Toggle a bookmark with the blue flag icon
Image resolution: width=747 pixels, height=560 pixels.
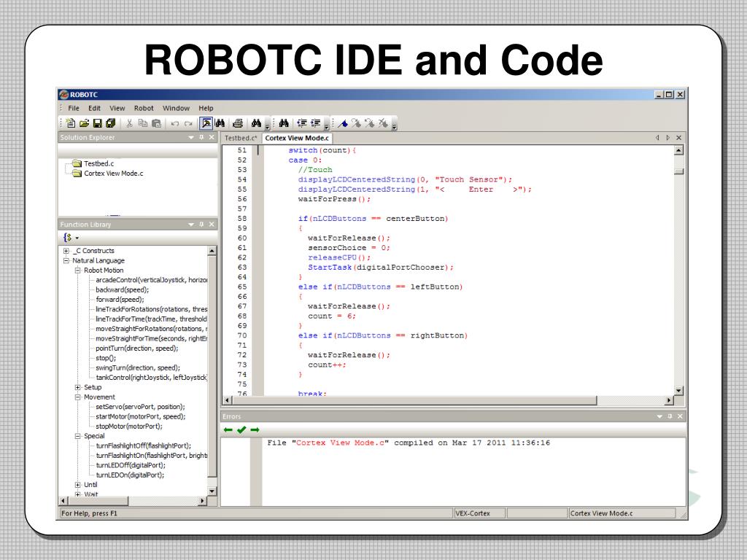(x=343, y=123)
